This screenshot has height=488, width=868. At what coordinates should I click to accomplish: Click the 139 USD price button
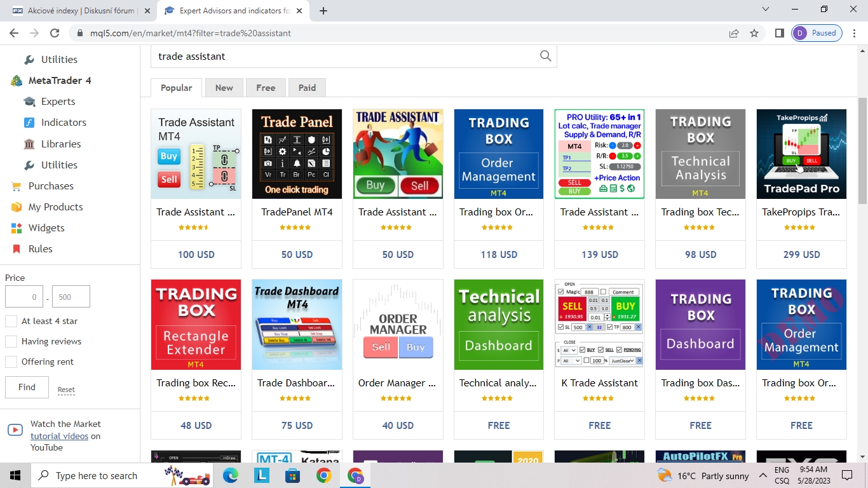(600, 255)
